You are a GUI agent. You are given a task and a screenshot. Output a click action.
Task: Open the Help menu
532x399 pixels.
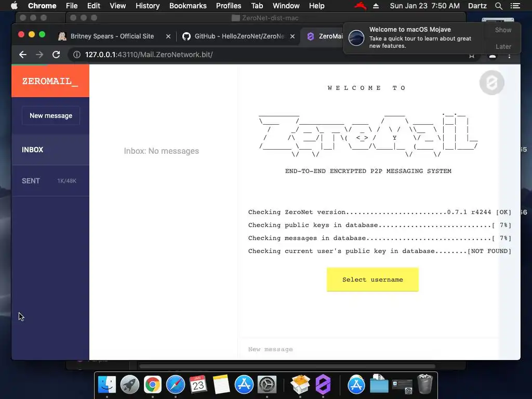[x=316, y=6]
